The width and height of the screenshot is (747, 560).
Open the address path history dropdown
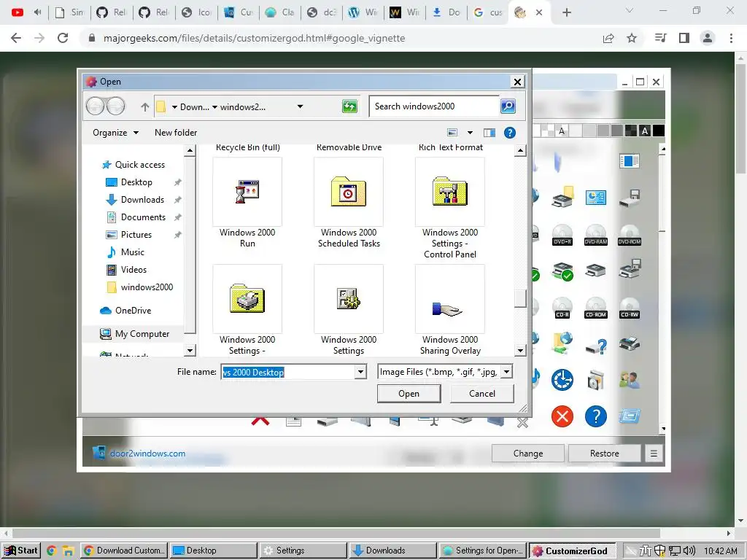[x=300, y=106]
